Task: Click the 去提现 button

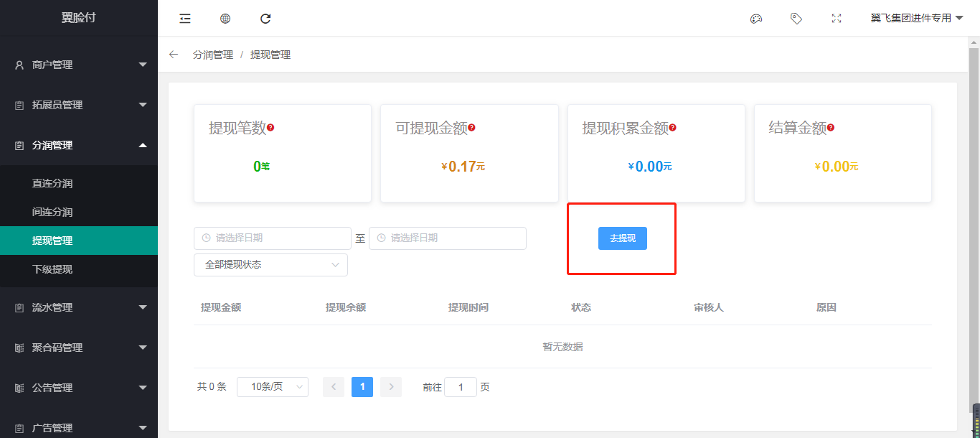Action: [623, 238]
